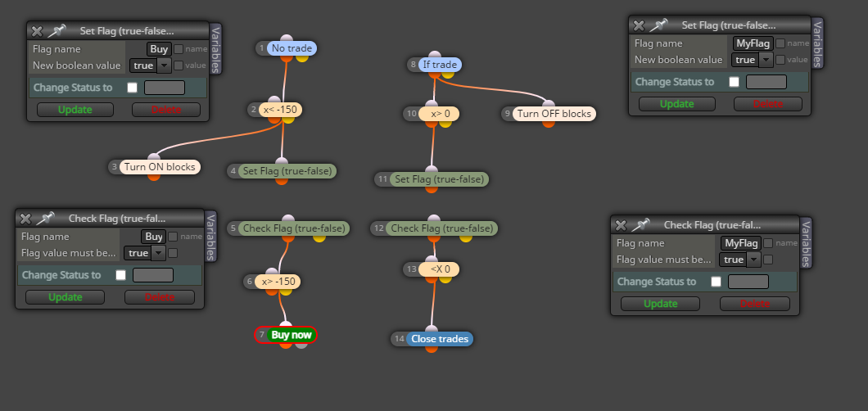Screen dimensions: 868x411
Task: Enable Change Status to in Set Flag MyFlag panel
Action: [x=734, y=82]
